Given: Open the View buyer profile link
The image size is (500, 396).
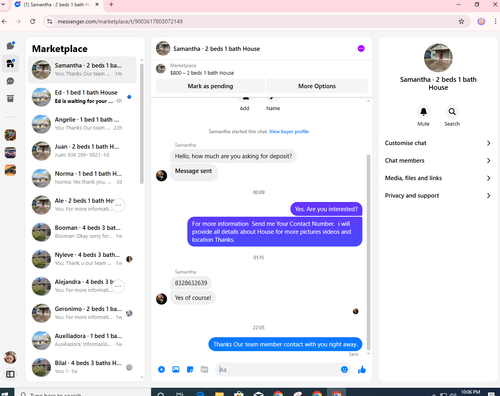Looking at the screenshot, I should pos(289,131).
